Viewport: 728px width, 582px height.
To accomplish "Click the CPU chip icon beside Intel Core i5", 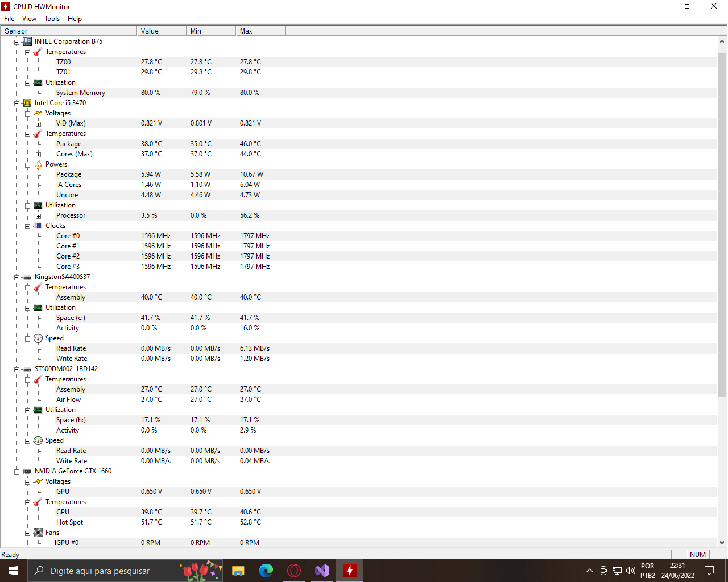I will [x=27, y=103].
